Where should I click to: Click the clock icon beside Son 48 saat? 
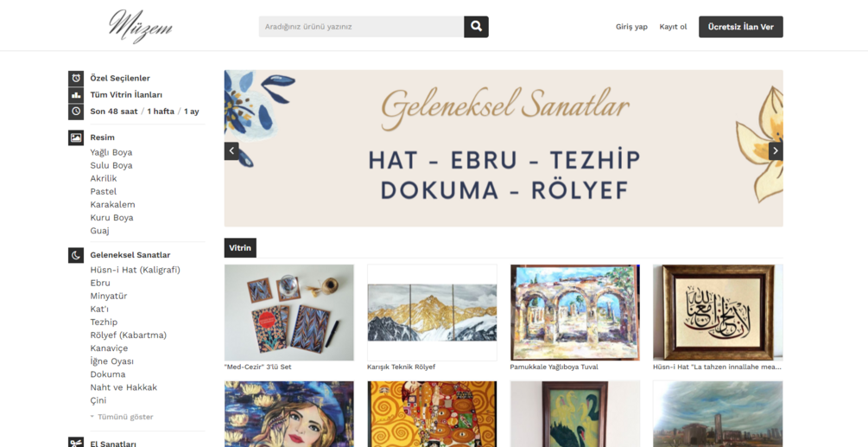point(76,112)
